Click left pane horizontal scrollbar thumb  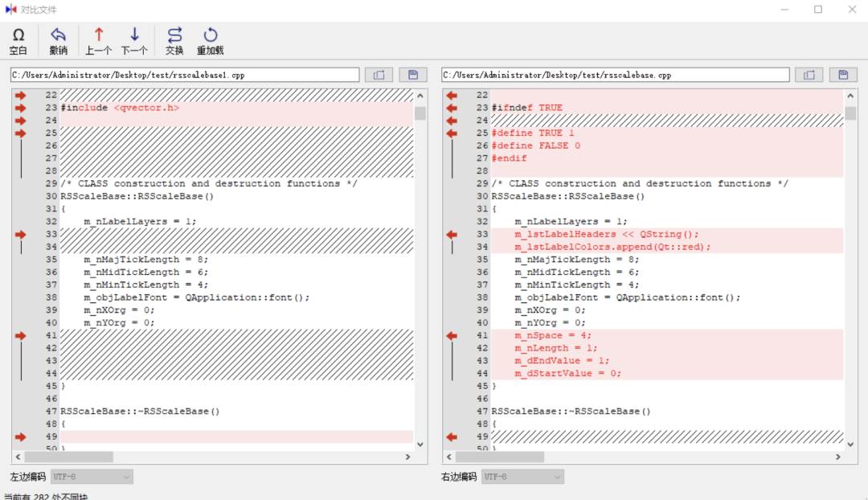pos(69,457)
